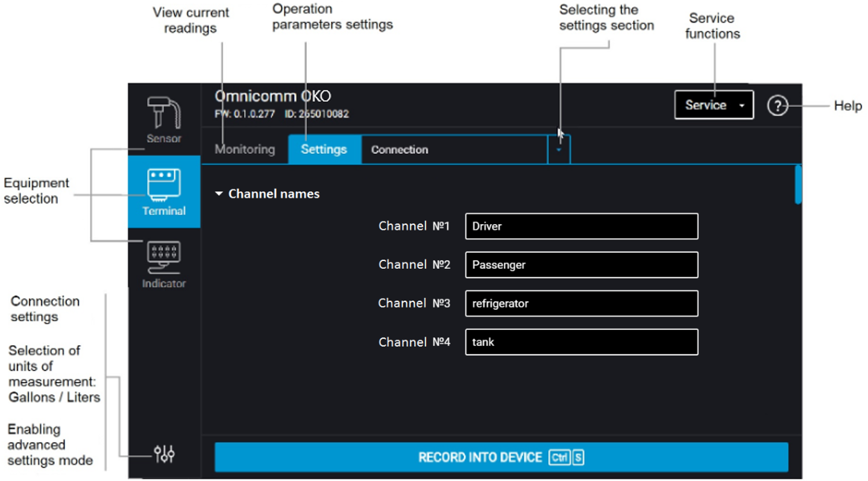Screen dimensions: 868x481
Task: Click the vertical scrollbar thumb
Action: click(x=798, y=185)
